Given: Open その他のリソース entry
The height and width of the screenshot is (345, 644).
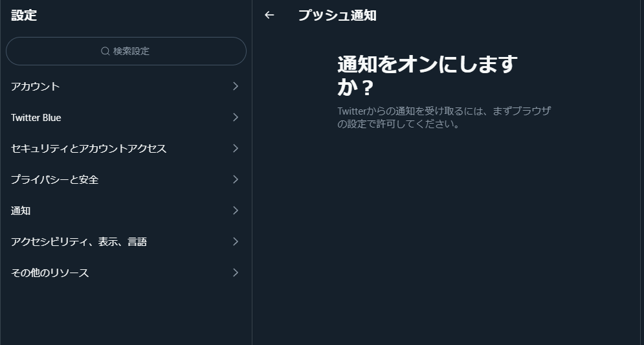Looking at the screenshot, I should 126,273.
